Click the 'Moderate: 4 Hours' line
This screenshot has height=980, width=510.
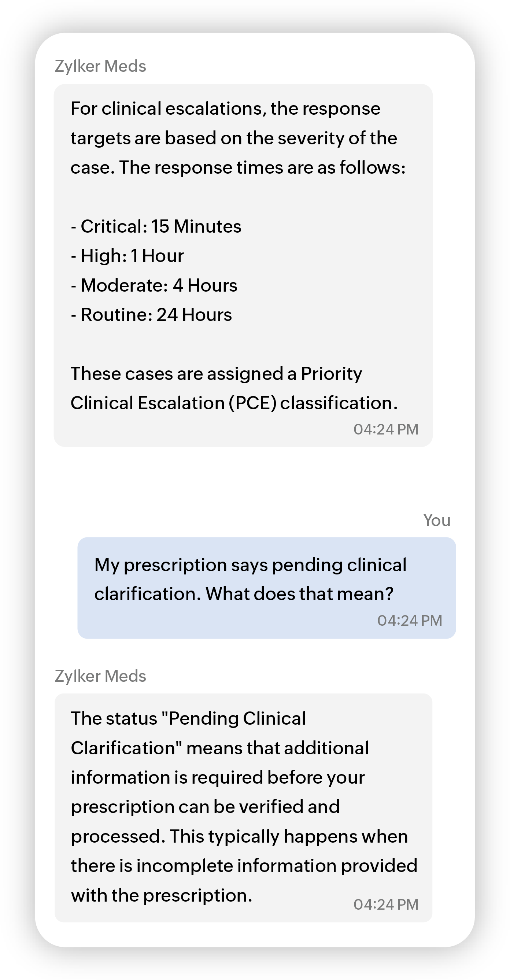click(x=154, y=285)
